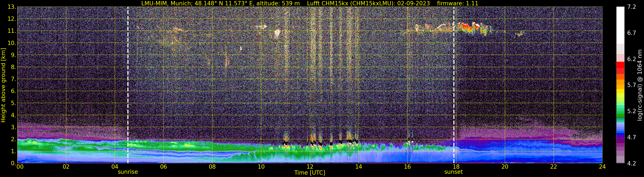644x177 pixels.
Task: Click the colorbar value '4.2'
Action: pos(632,163)
